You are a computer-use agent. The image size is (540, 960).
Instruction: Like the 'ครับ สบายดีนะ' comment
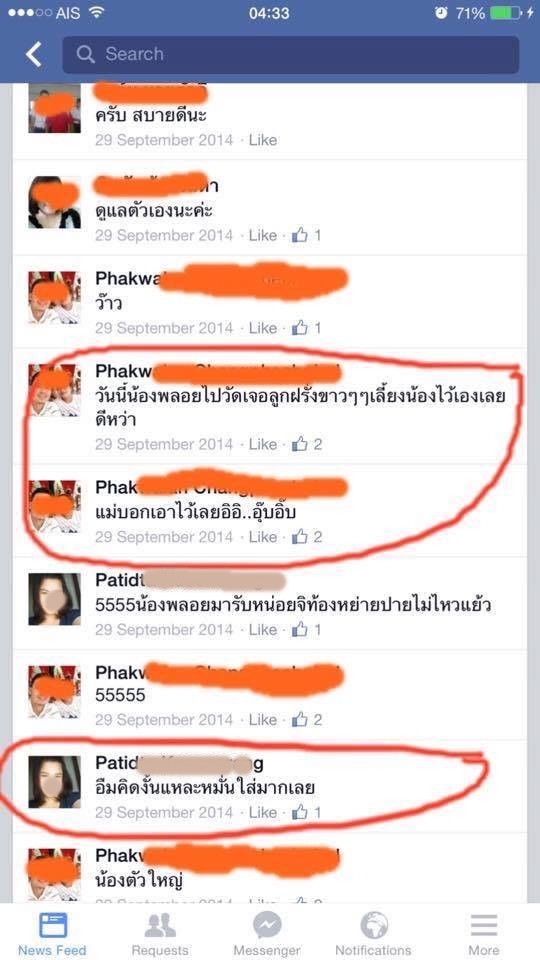[x=263, y=140]
